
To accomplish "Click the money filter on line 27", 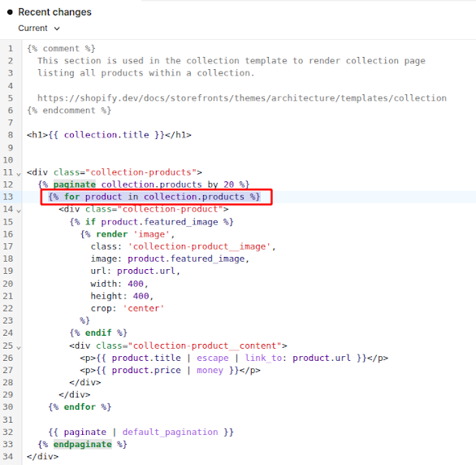I will coord(210,370).
